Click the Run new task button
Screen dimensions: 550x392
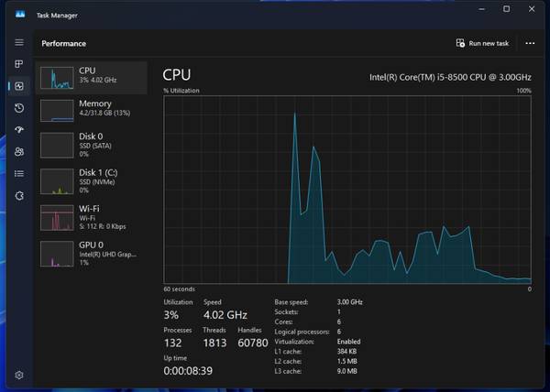point(482,43)
